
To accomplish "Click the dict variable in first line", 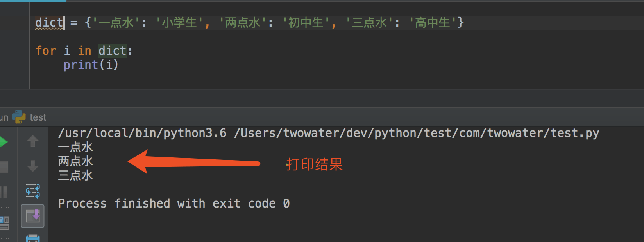I will (49, 23).
